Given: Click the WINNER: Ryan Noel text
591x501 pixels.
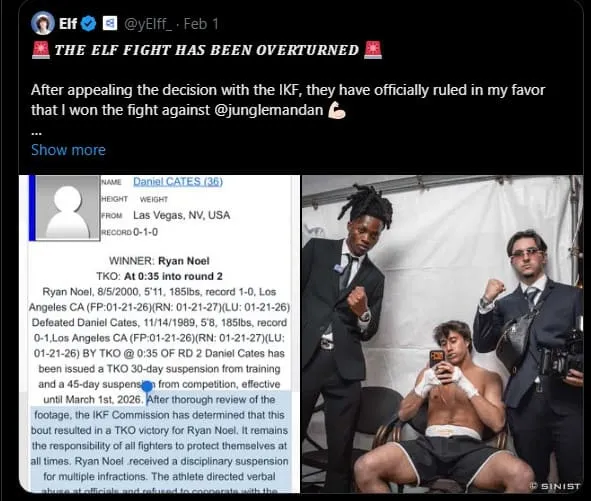Looking at the screenshot, I should pos(159,261).
